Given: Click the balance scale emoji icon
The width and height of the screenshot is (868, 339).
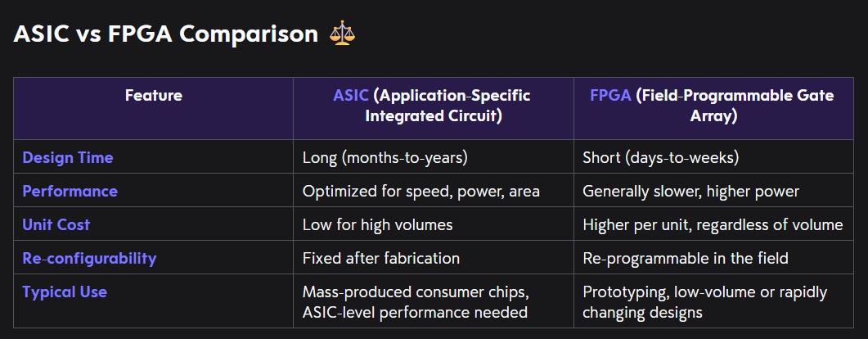Looking at the screenshot, I should point(342,34).
